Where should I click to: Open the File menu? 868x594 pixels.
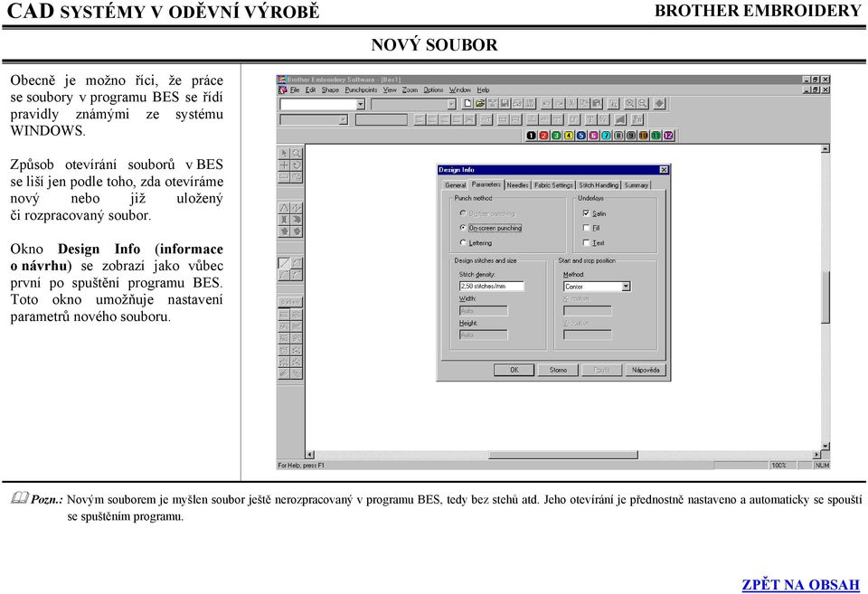(295, 90)
